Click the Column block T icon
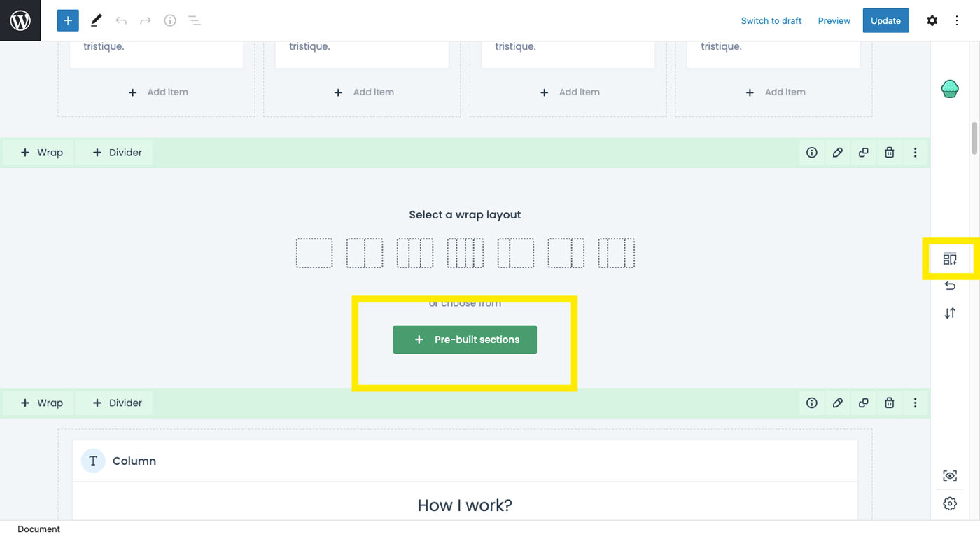Viewport: 980px width, 537px height. pyautogui.click(x=93, y=461)
